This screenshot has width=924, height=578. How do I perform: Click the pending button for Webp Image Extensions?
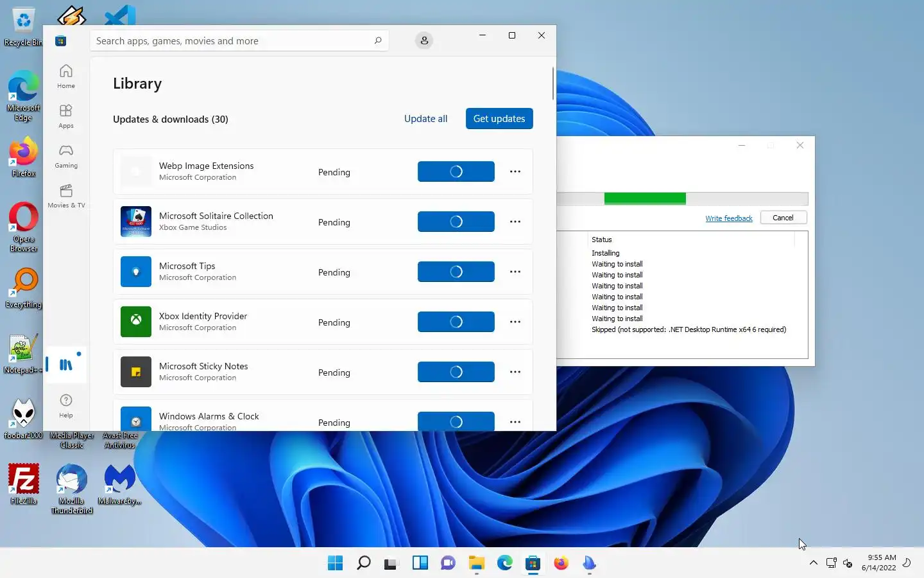coord(456,171)
